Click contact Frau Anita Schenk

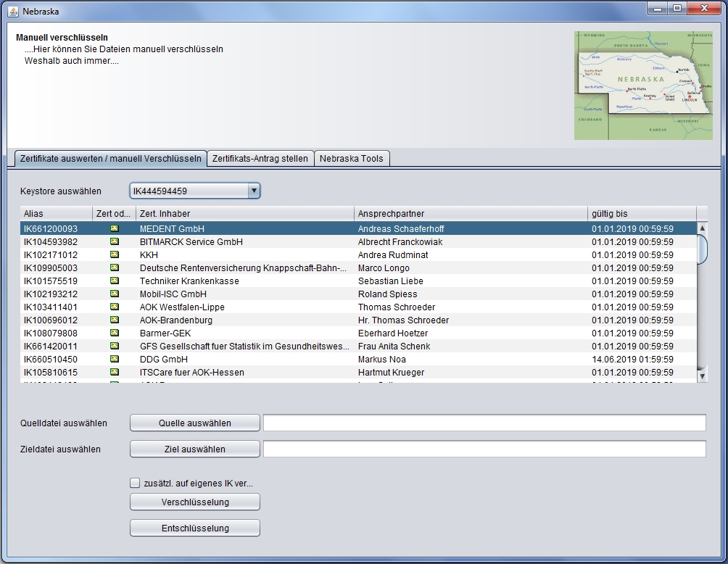394,346
